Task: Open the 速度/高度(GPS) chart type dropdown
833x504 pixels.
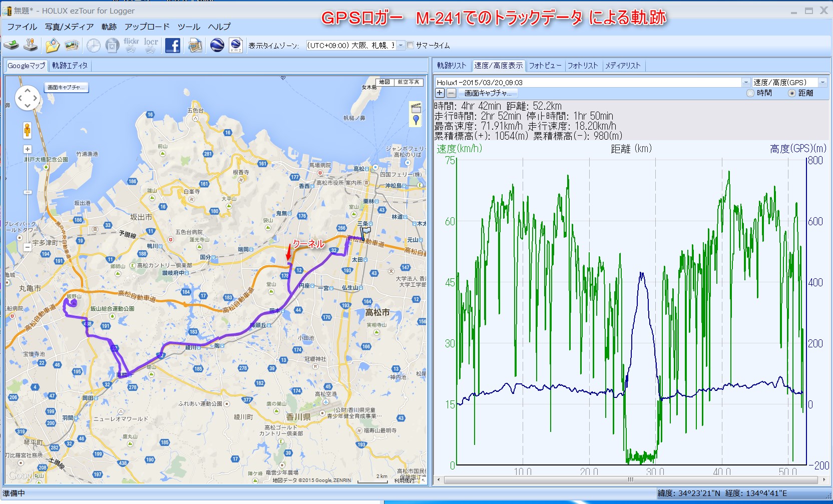Action: tap(822, 82)
